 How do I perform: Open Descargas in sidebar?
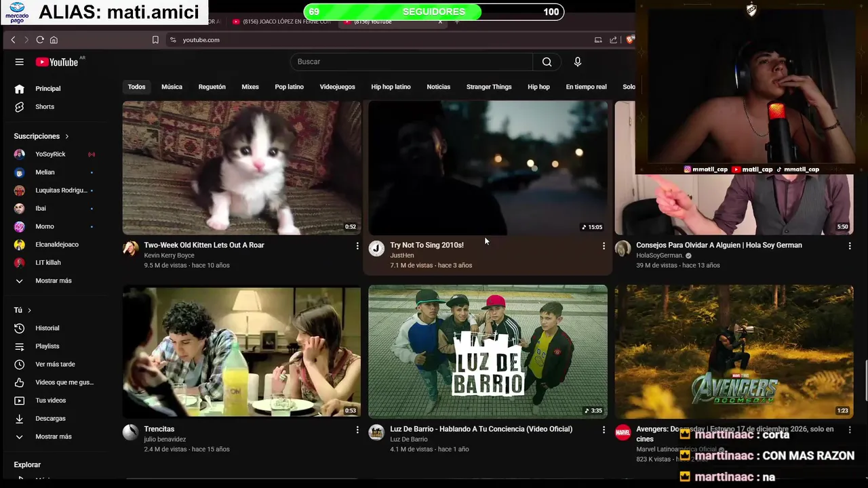(x=56, y=419)
